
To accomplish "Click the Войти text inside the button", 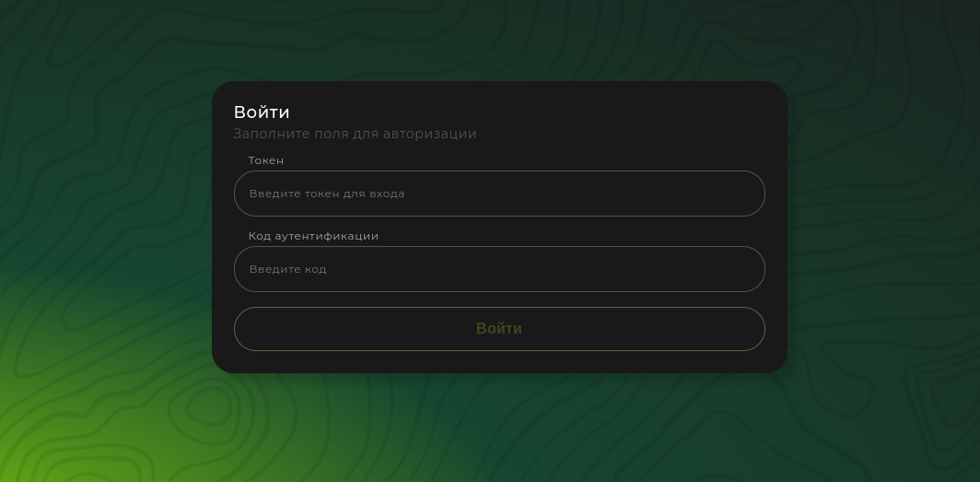I will [499, 329].
